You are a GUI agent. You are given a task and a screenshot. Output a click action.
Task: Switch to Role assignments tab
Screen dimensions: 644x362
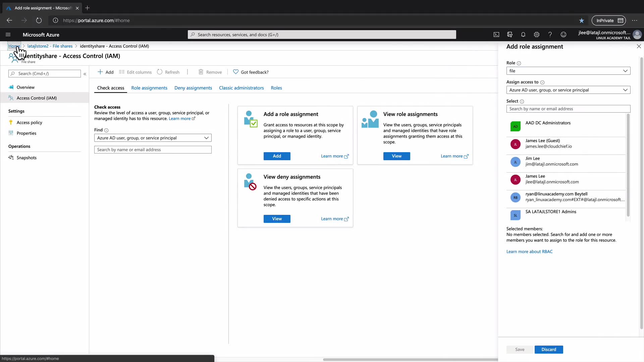point(149,88)
